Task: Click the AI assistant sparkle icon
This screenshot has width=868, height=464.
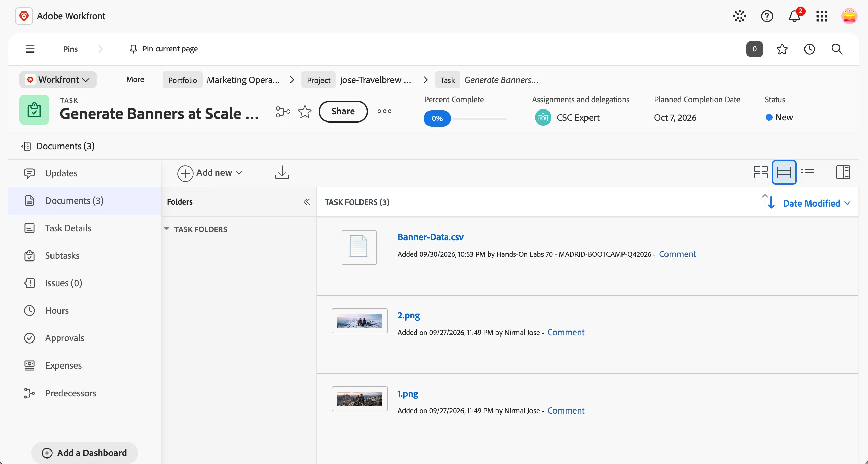Action: point(739,16)
